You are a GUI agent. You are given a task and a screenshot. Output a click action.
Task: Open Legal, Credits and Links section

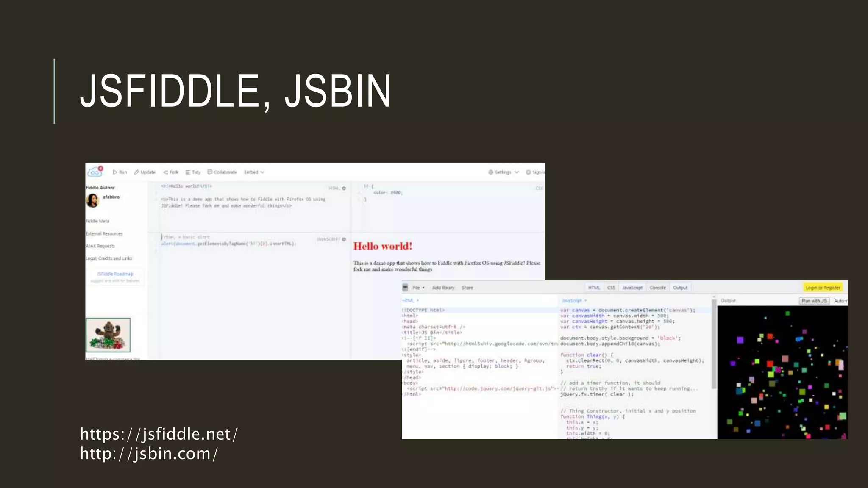(x=109, y=258)
